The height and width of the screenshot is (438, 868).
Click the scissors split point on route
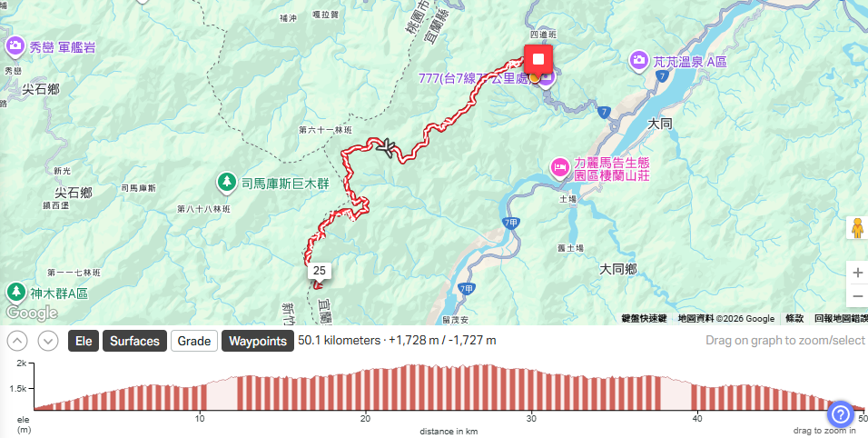(387, 147)
